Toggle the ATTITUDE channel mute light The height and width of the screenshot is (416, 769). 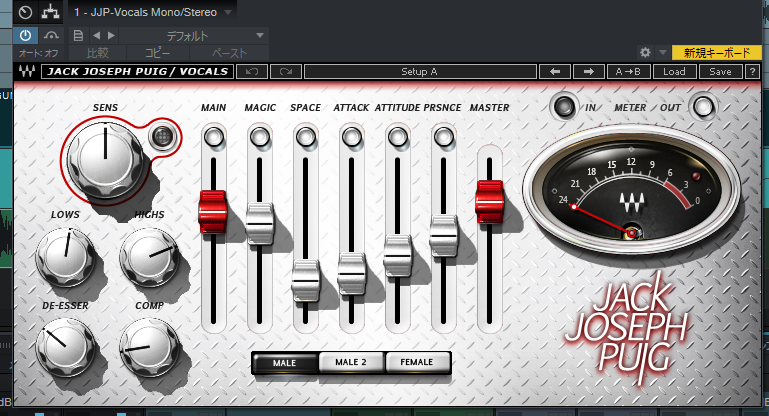tap(398, 137)
